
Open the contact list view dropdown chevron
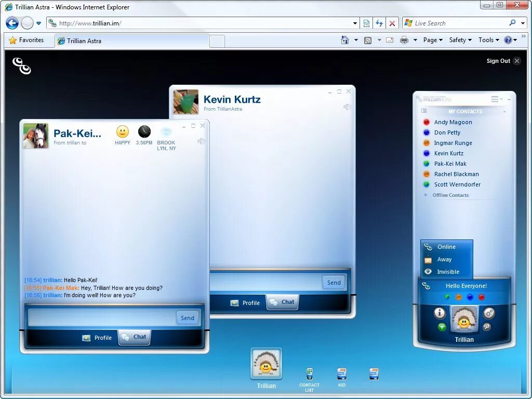[x=501, y=99]
